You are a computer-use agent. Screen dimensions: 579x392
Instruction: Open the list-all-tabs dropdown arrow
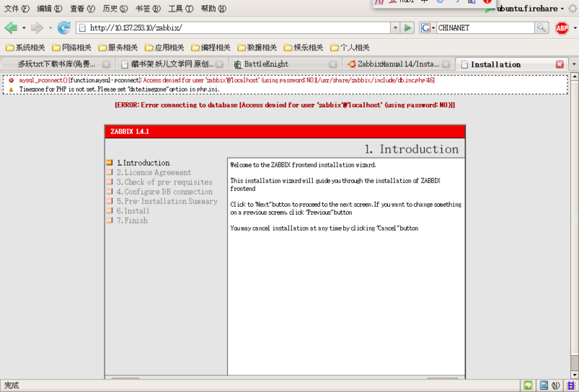[574, 64]
